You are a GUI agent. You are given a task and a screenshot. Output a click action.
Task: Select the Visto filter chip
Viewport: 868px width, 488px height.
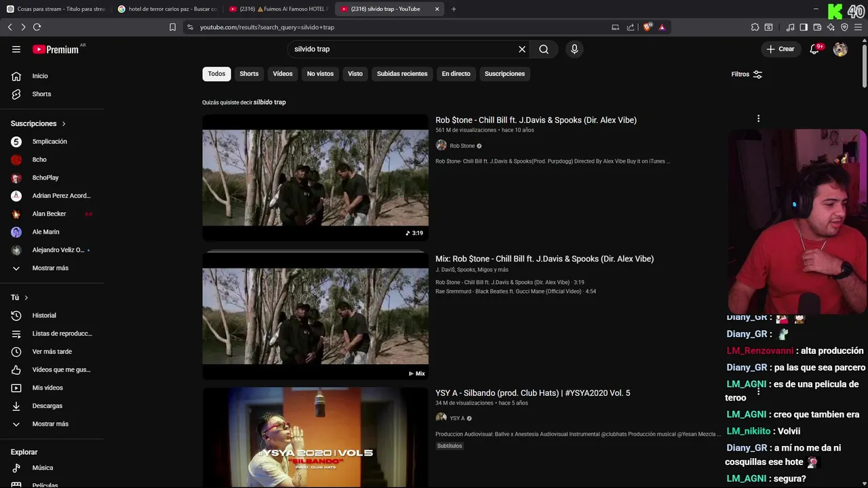coord(355,73)
